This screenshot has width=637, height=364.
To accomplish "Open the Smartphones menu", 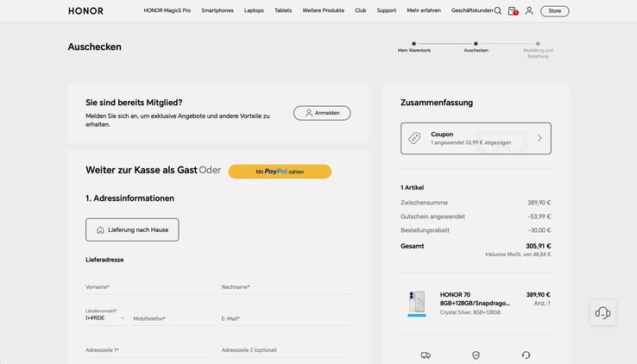I will pos(218,11).
